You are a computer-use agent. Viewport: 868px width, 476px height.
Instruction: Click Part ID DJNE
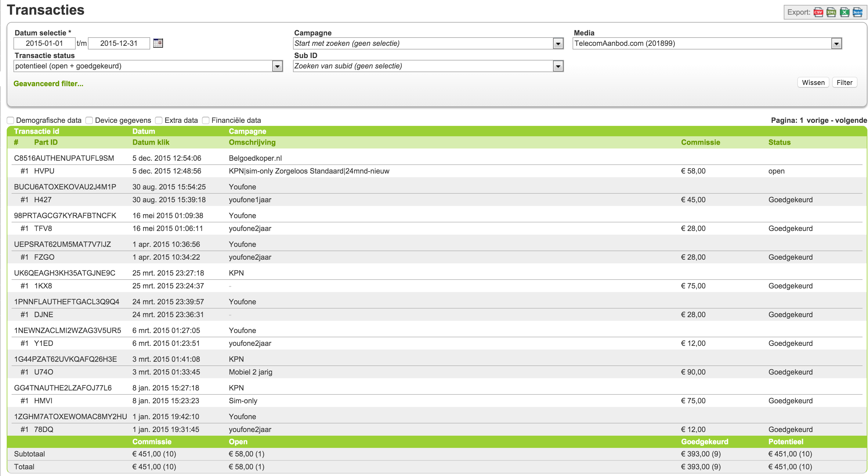[43, 314]
